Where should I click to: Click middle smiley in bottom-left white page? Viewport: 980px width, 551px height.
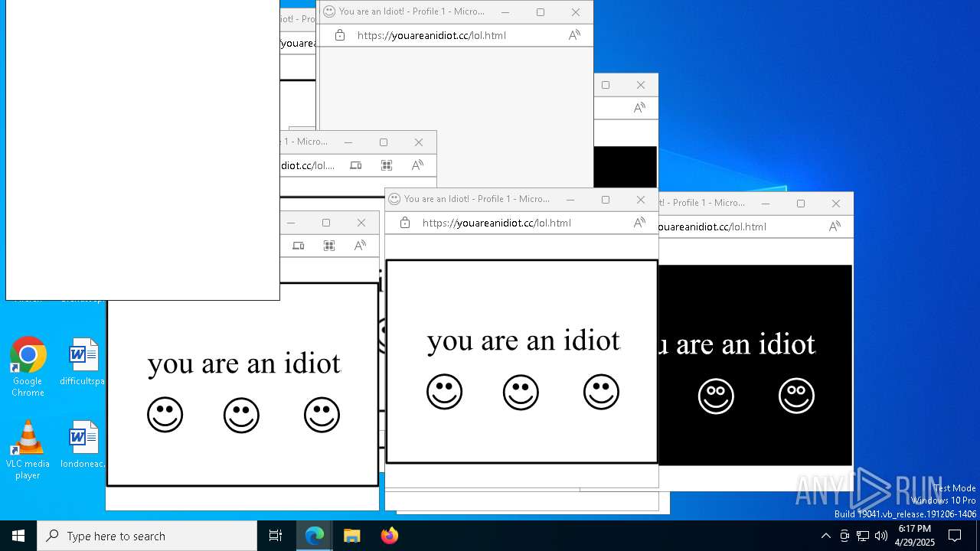click(242, 415)
